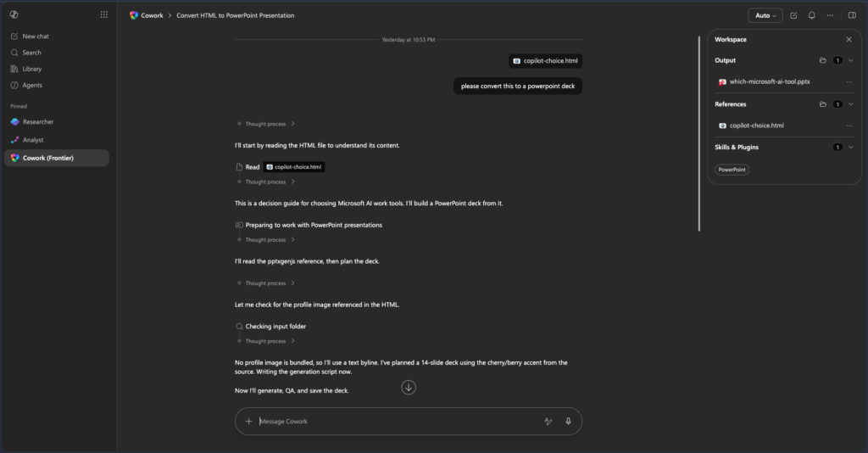Click the Cowork (Frontier) sidebar icon
868x453 pixels.
point(15,158)
